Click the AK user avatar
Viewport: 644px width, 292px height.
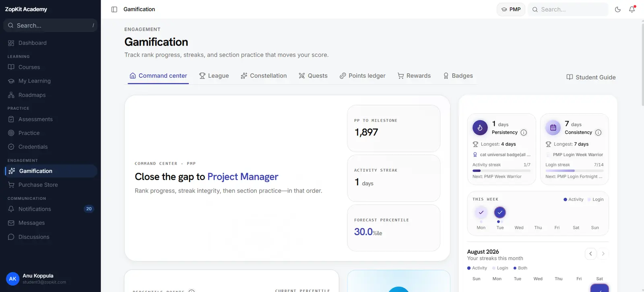[x=13, y=279]
